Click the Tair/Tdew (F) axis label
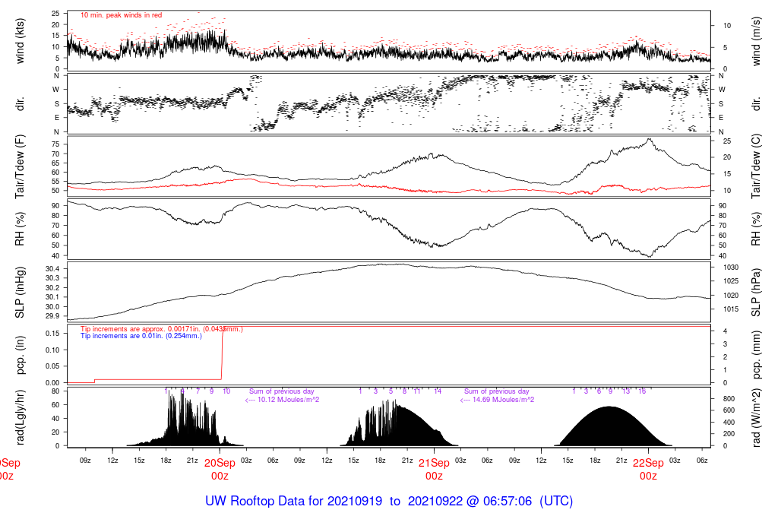The width and height of the screenshot is (778, 532). 20,166
